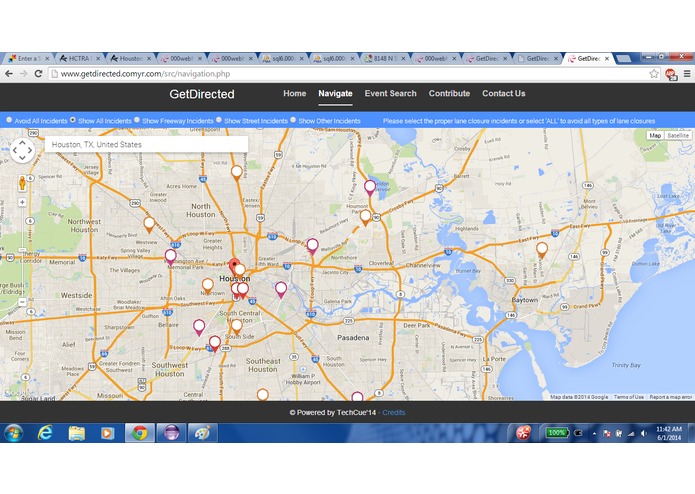695x494 pixels.
Task: Click the magenta pin near Bellaire
Action: click(x=199, y=327)
